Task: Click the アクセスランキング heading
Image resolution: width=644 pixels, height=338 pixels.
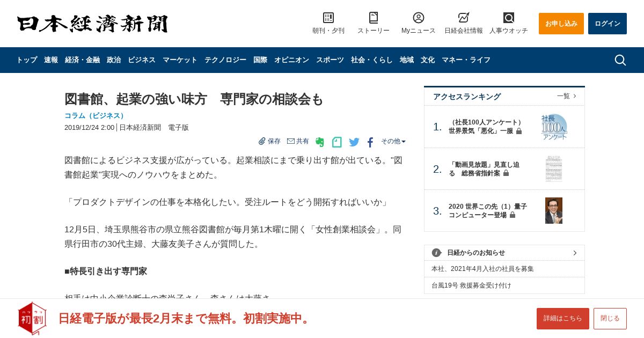Action: (467, 97)
